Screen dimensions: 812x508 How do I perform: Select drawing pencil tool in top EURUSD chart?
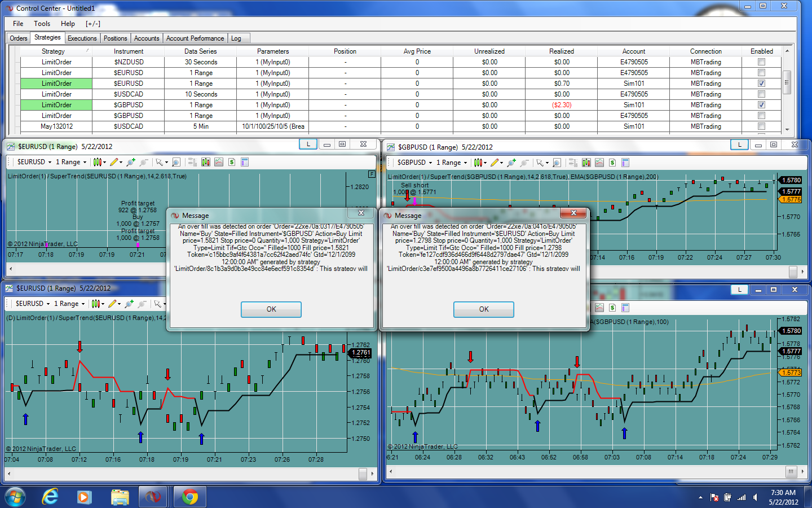[x=114, y=162]
